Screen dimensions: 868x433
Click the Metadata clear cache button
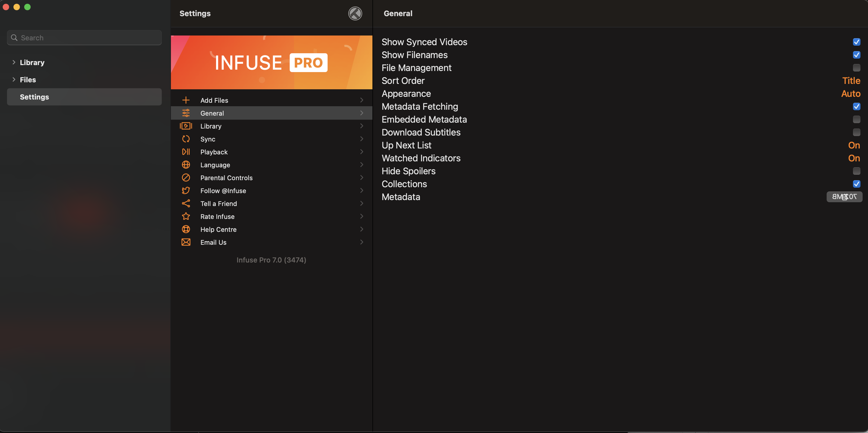point(844,197)
